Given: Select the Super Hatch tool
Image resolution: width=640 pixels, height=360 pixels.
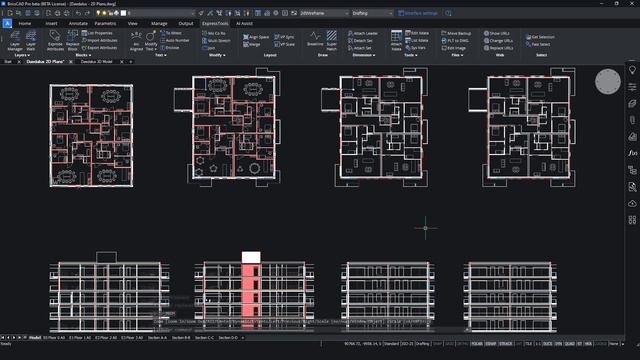Looking at the screenshot, I should pyautogui.click(x=331, y=39).
